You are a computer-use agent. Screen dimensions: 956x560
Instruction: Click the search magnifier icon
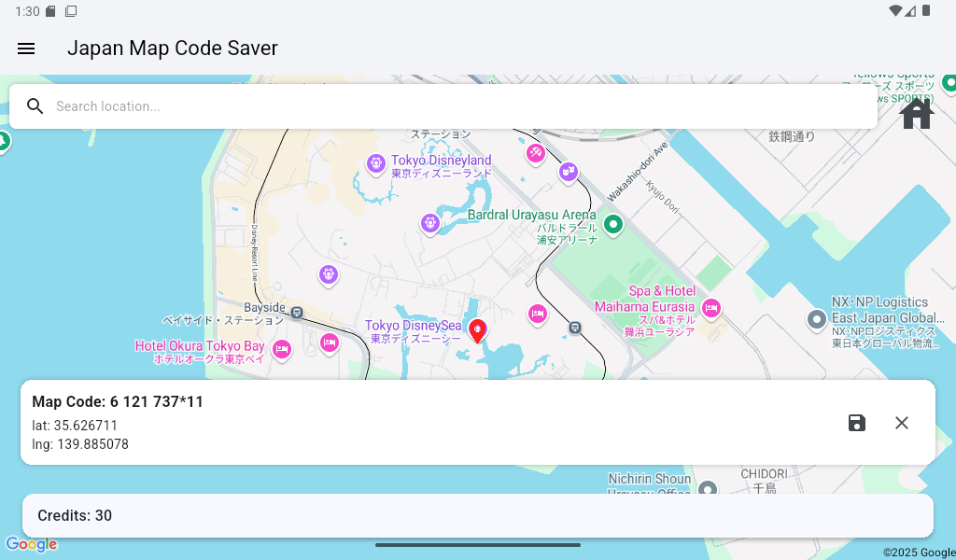click(x=35, y=106)
